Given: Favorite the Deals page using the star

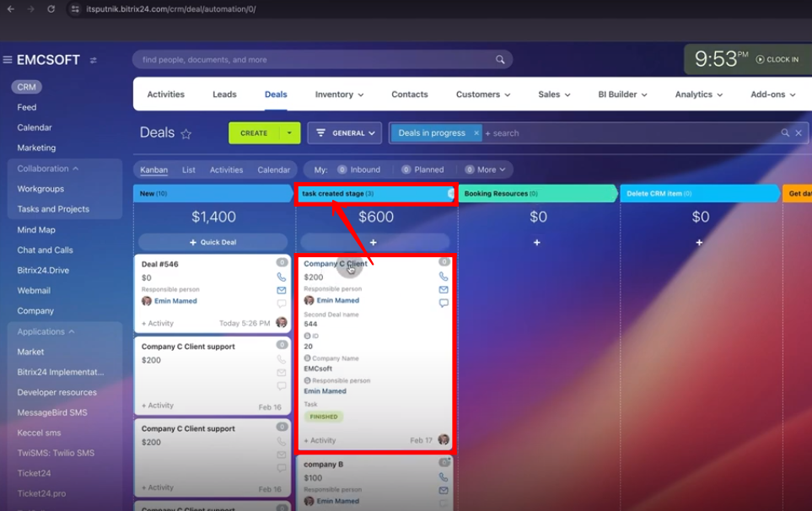Looking at the screenshot, I should click(185, 133).
